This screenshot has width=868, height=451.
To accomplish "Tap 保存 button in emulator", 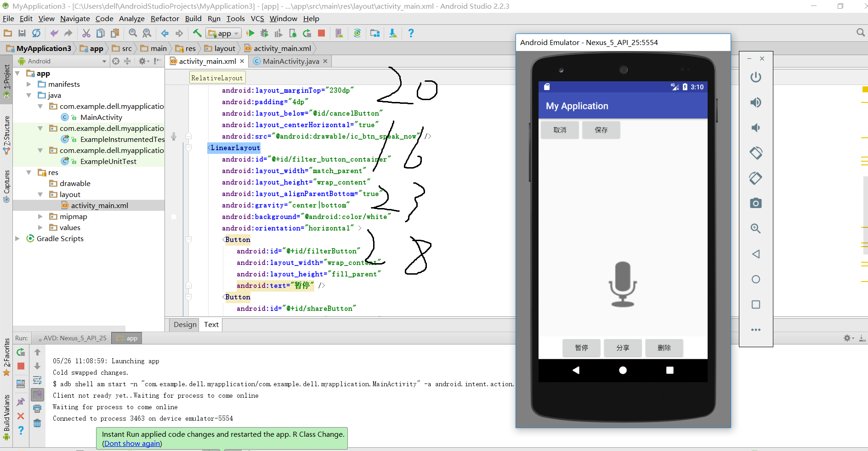I will point(601,130).
